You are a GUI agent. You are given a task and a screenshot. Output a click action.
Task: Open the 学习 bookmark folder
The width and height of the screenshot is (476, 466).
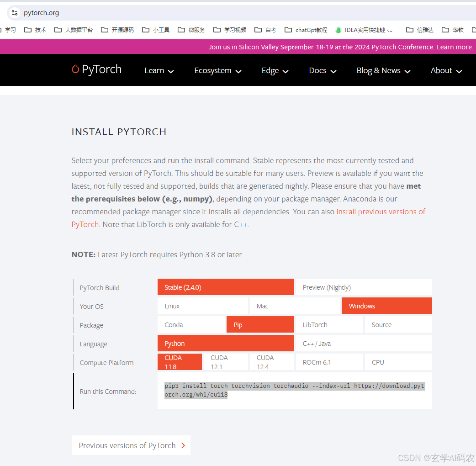8,30
